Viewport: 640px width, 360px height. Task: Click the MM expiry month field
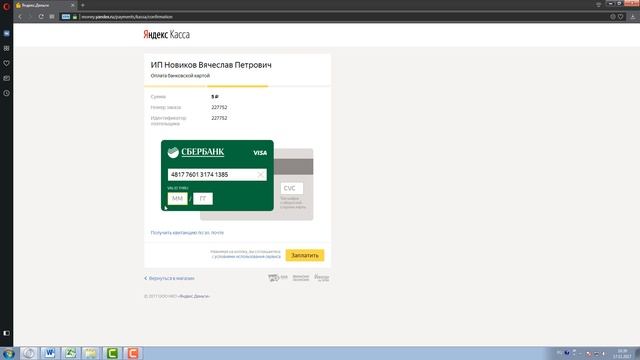pos(178,198)
